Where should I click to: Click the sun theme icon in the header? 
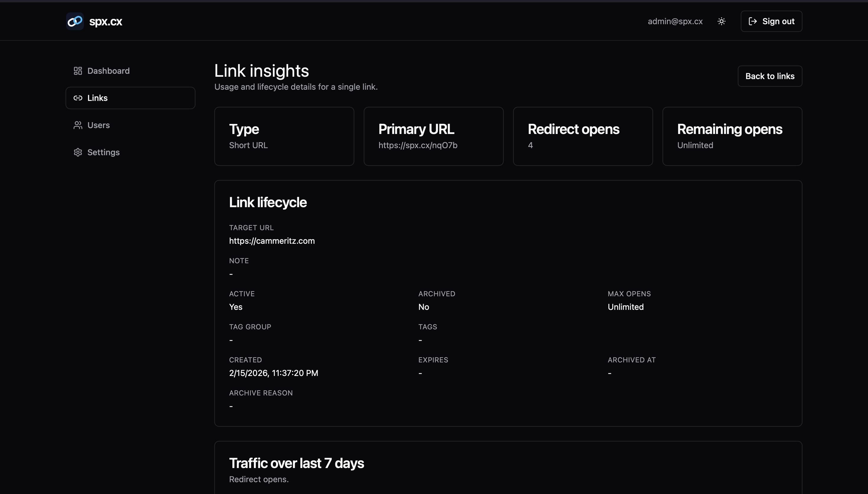point(721,21)
